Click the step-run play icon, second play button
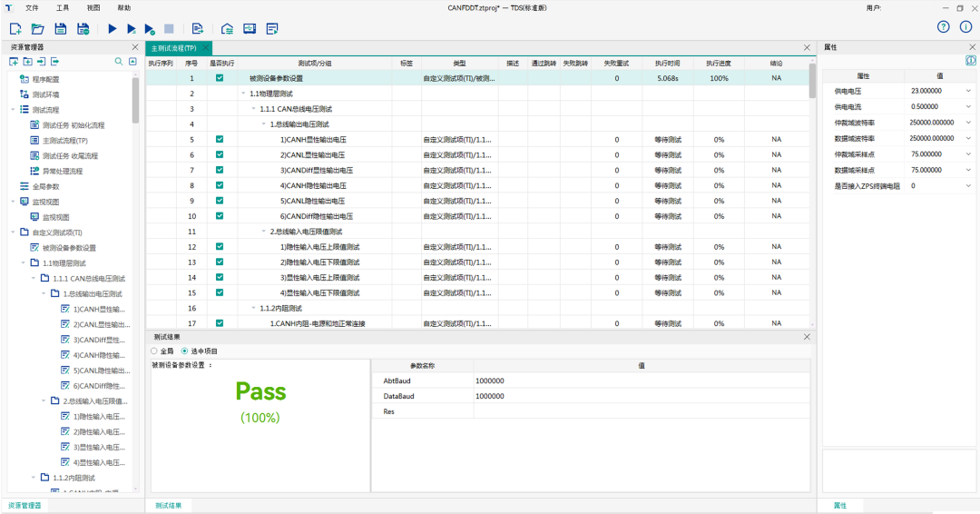Viewport: 980px width, 514px height. point(132,29)
